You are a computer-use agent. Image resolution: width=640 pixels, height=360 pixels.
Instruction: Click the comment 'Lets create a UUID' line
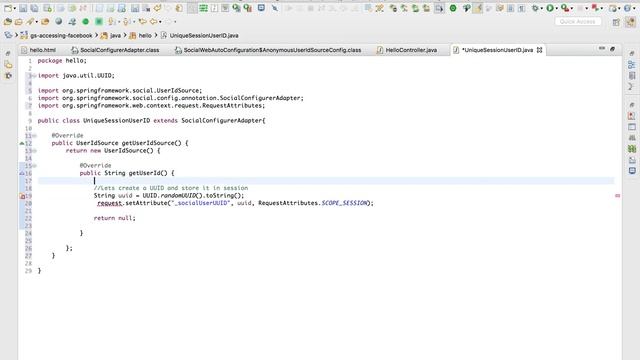tap(171, 188)
